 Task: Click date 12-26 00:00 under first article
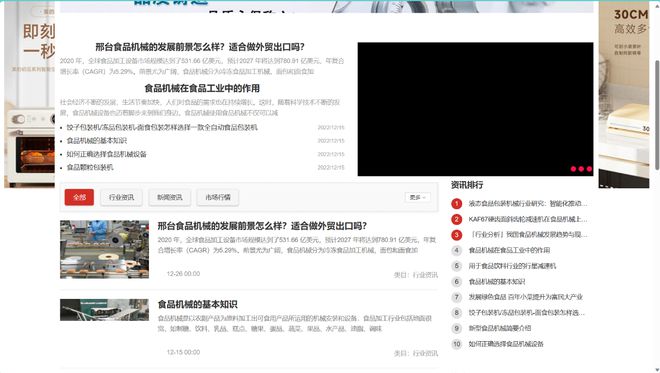pyautogui.click(x=184, y=274)
